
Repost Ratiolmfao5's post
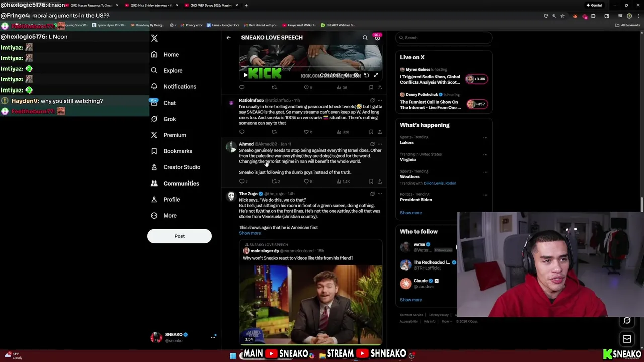pyautogui.click(x=274, y=132)
